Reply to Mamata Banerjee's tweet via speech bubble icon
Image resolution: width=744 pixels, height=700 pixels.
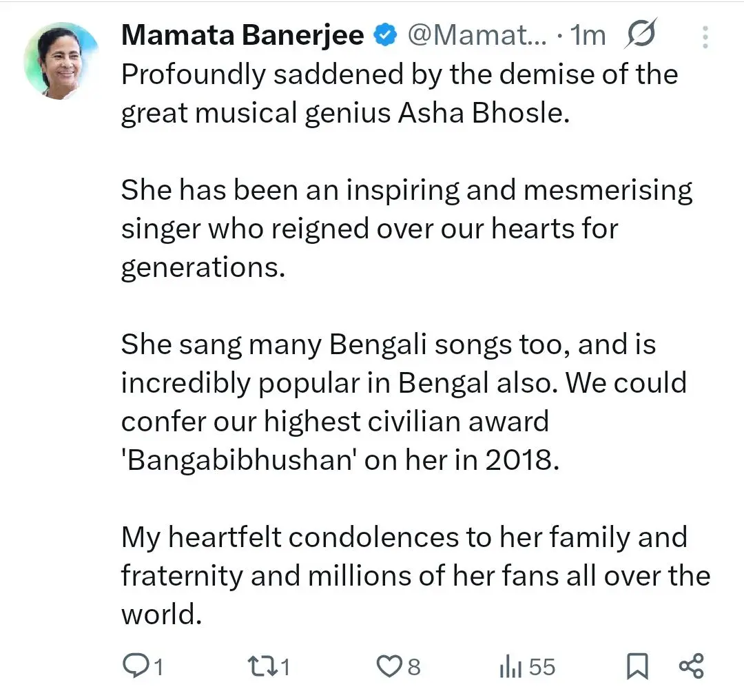tap(136, 665)
